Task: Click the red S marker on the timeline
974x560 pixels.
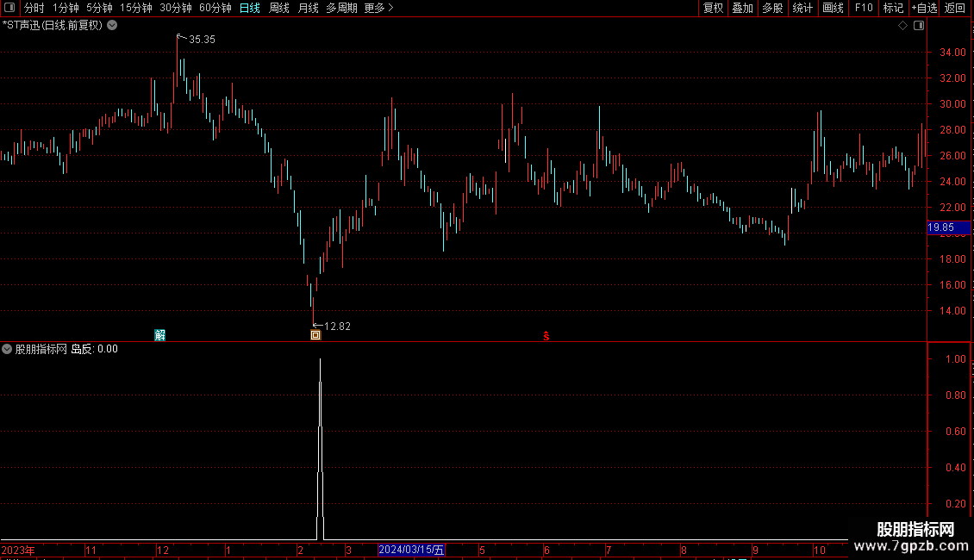Action: (546, 336)
